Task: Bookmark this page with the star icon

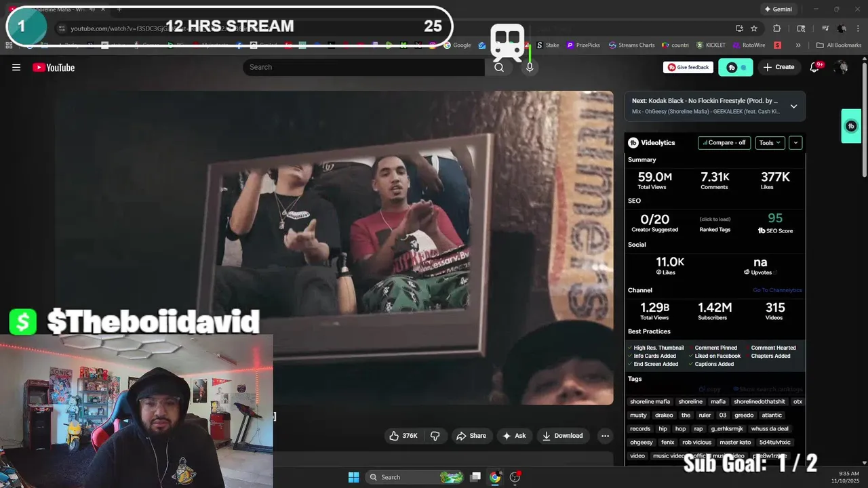Action: pos(754,28)
